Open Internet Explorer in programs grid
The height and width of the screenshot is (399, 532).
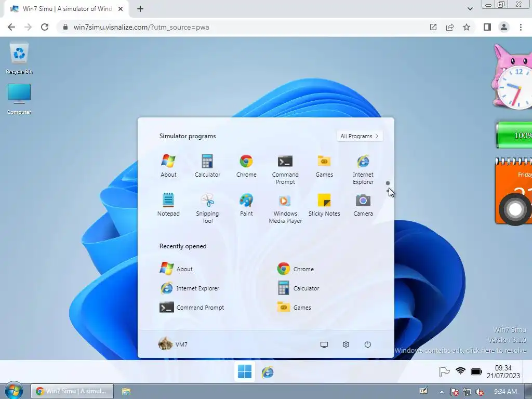coord(363,169)
